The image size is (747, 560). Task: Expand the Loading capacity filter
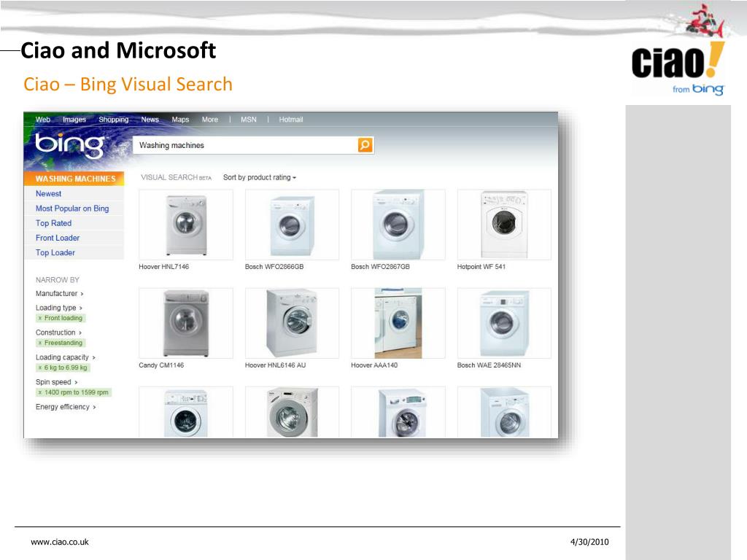tap(66, 357)
